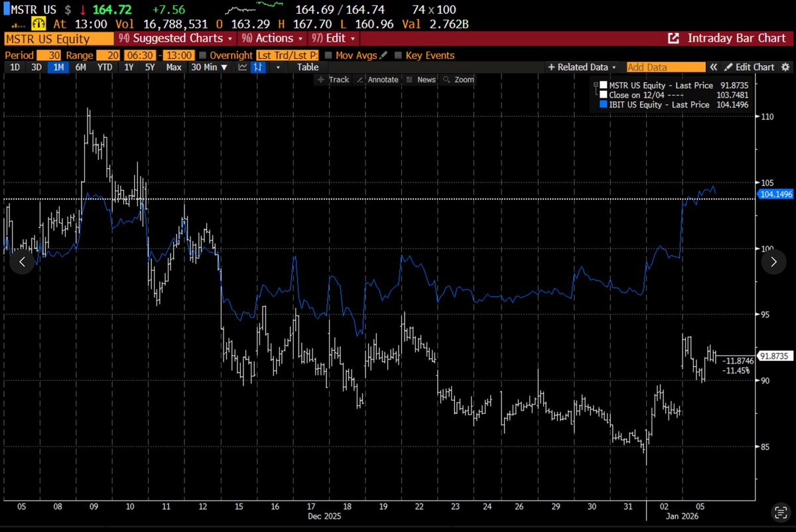
Task: Open the Lst Trd/Lst P price selector
Action: 287,56
